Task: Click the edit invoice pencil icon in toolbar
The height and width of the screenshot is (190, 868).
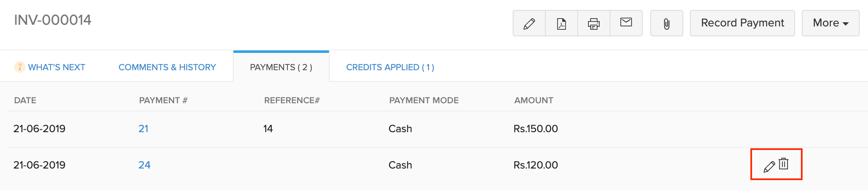Action: click(x=529, y=24)
